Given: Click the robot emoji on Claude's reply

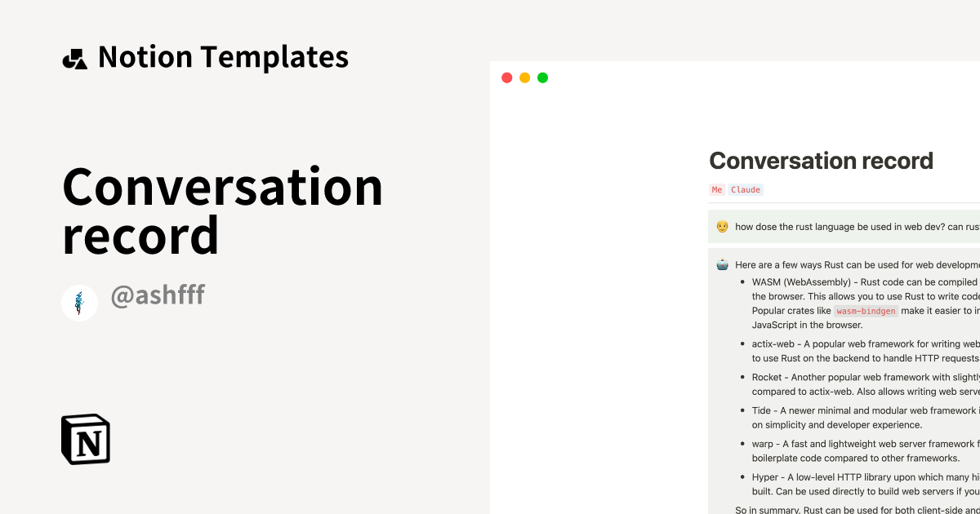Looking at the screenshot, I should (721, 264).
